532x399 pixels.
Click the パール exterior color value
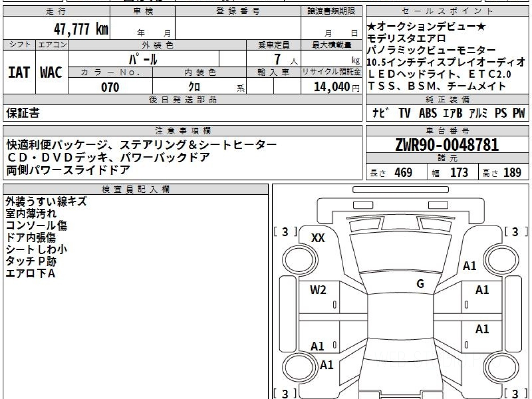(144, 59)
